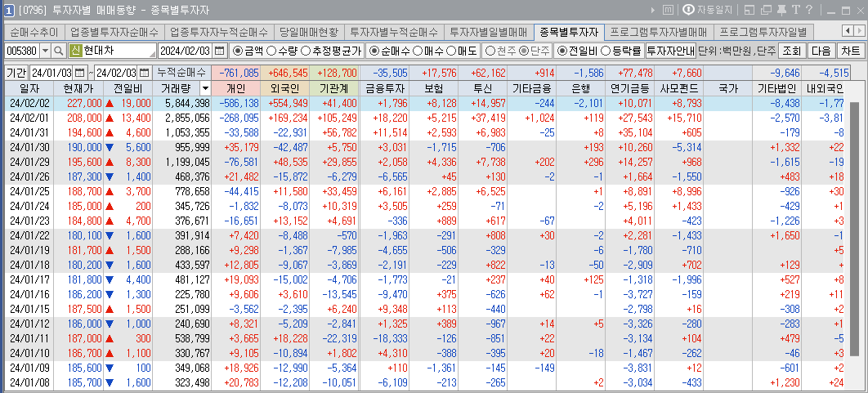Viewport: 868px width, 393px height.
Task: Click the 24/01/08 row date cell
Action: point(29,382)
